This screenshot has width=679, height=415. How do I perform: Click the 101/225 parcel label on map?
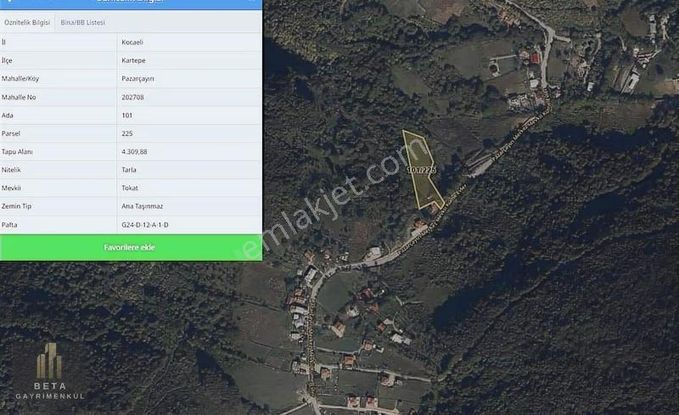pos(421,170)
